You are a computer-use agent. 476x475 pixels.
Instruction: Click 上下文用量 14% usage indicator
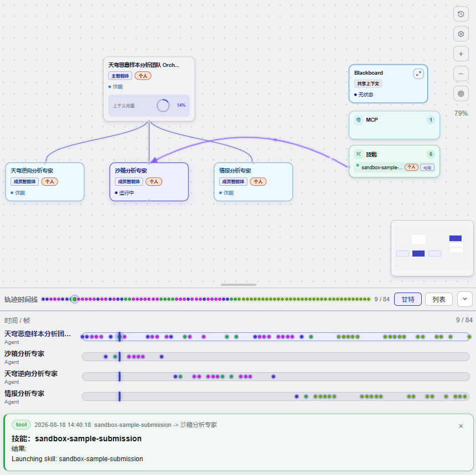click(x=149, y=106)
